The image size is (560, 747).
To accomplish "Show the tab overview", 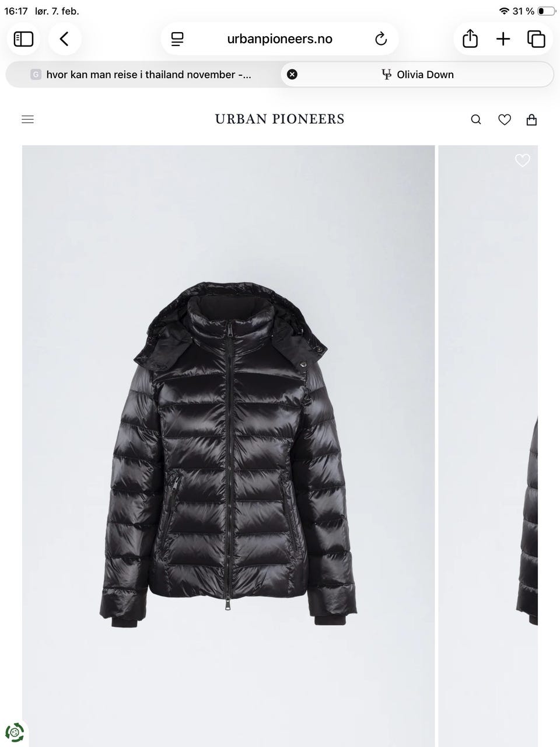I will pyautogui.click(x=536, y=39).
